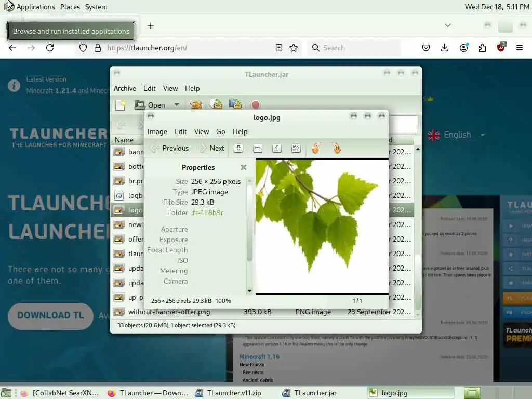Image resolution: width=532 pixels, height=399 pixels.
Task: Open the browser downloads panel
Action: pyautogui.click(x=445, y=48)
